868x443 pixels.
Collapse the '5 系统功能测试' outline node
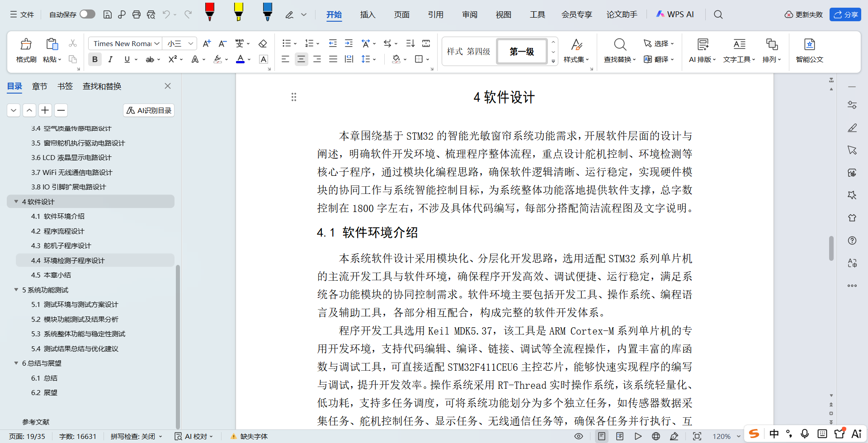16,290
